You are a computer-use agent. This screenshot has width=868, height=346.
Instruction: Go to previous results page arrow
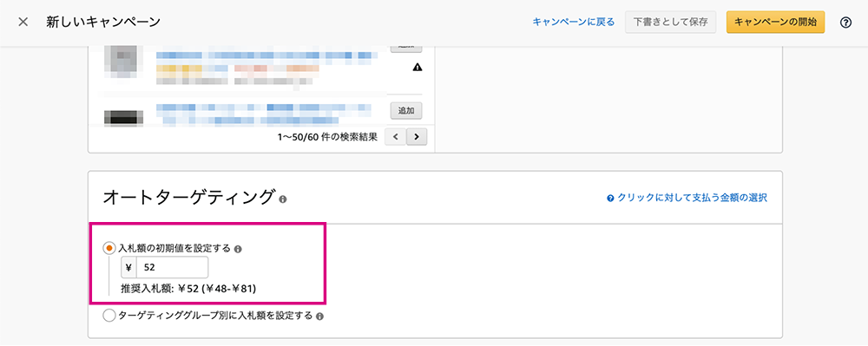(x=395, y=136)
